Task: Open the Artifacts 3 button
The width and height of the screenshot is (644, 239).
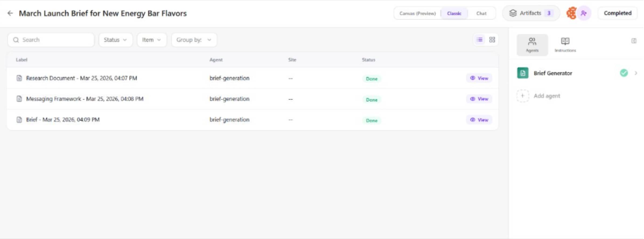Action: 531,13
